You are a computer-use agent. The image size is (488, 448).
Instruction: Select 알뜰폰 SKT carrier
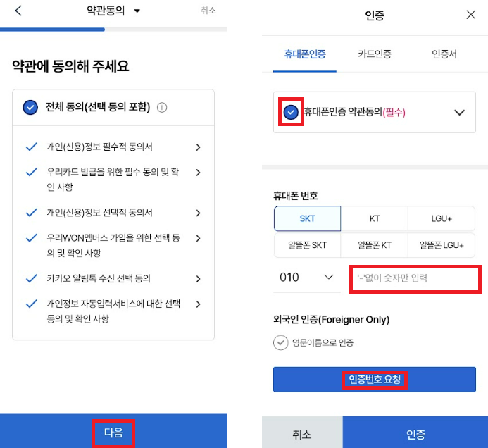tap(307, 245)
